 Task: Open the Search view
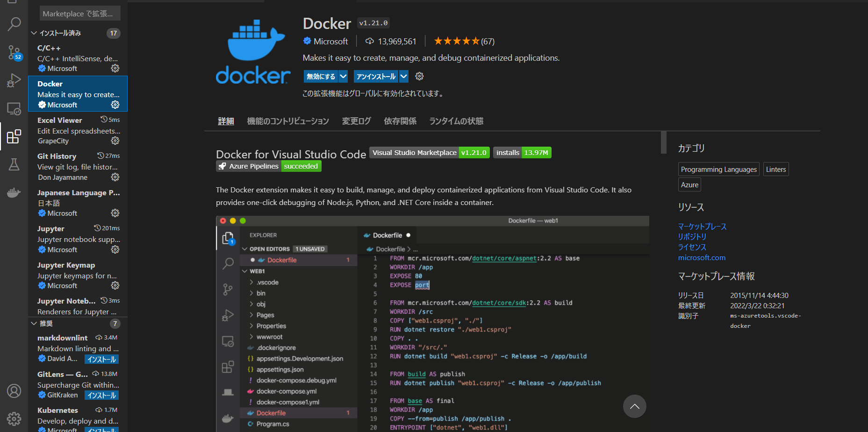[14, 24]
